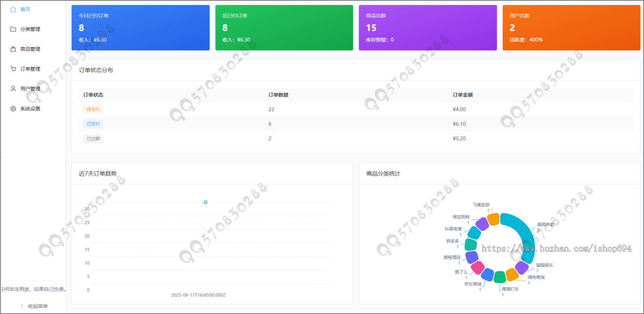This screenshot has height=314, width=644.
Task: Select the 商品总数 purple summary card
Action: [x=428, y=28]
